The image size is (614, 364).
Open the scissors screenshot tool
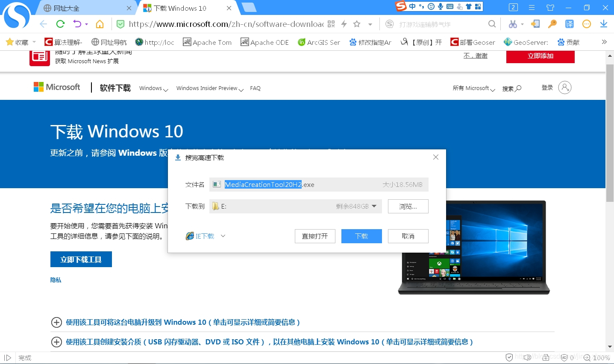pos(513,24)
